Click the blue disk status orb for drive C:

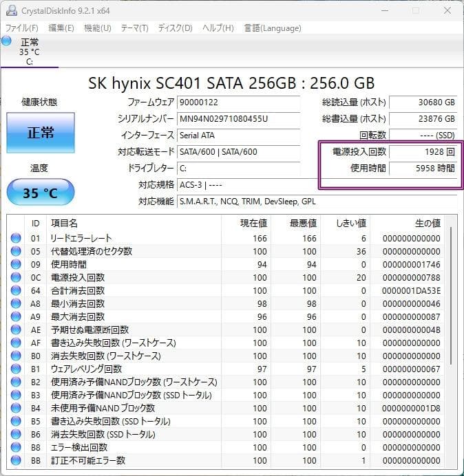pos(6,41)
